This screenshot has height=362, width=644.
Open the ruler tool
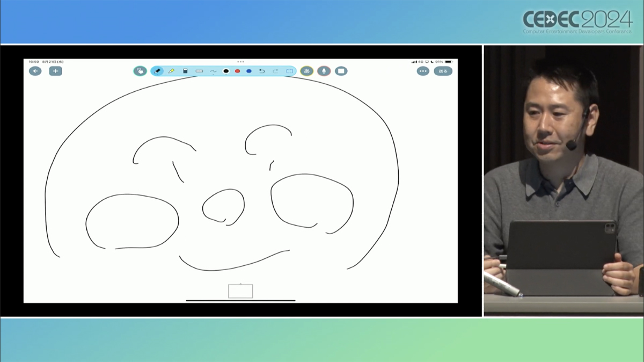pos(199,71)
